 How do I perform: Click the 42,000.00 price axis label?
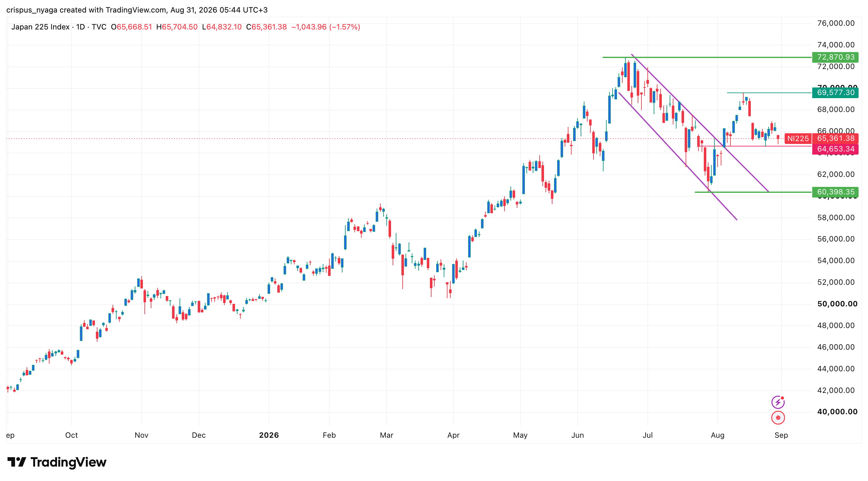836,390
